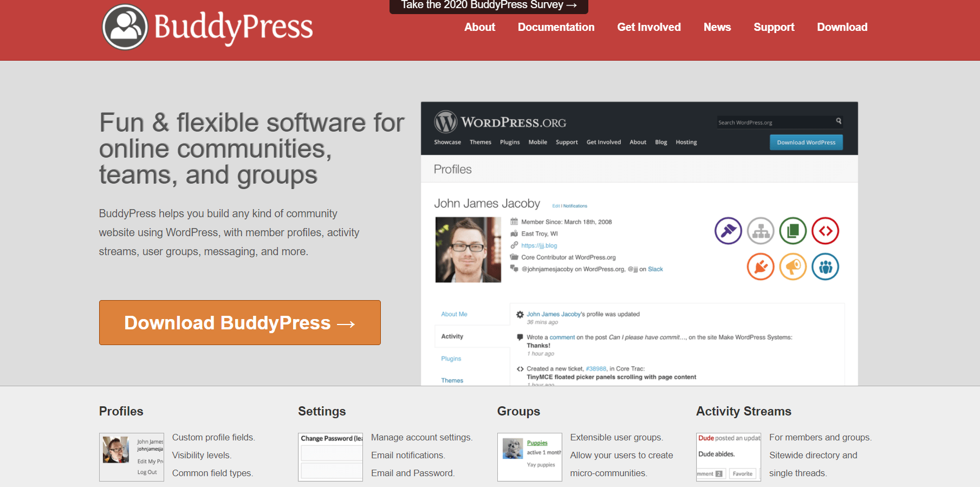
Task: Select the Themes tab in the profile sidebar
Action: pos(452,380)
